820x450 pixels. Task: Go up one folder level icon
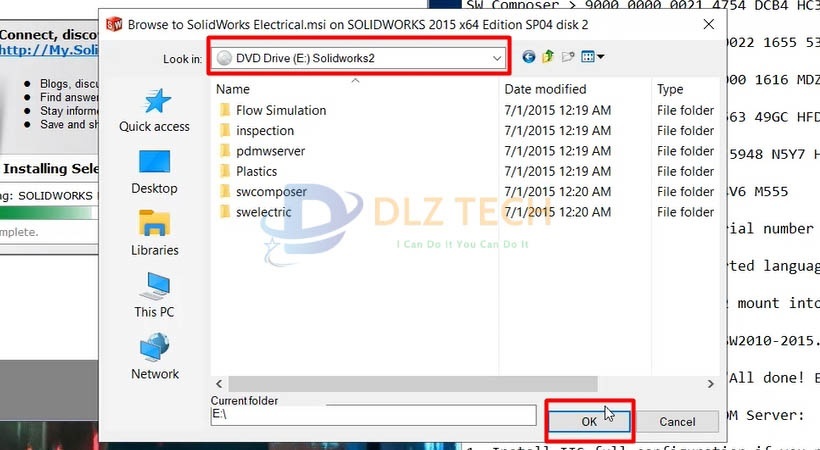click(548, 57)
